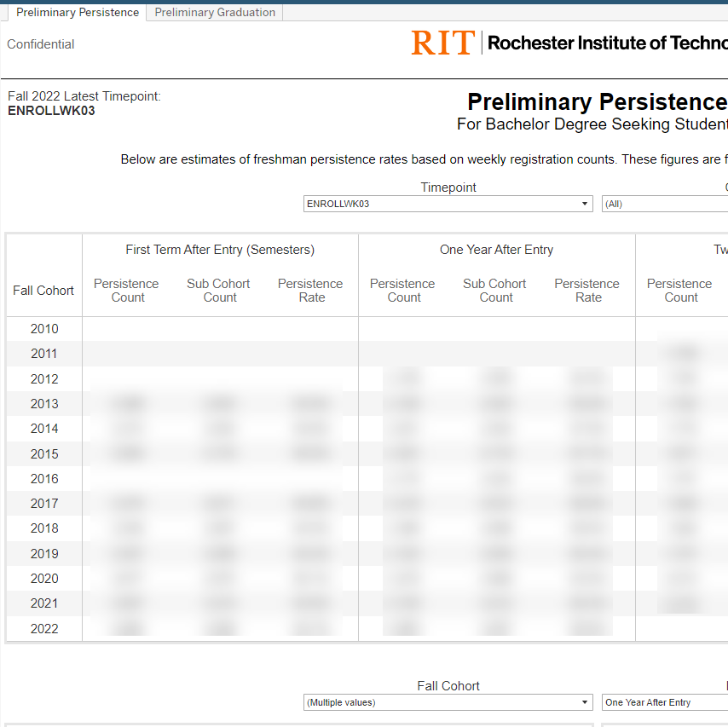Click the One Year After Entry table header

(x=496, y=250)
